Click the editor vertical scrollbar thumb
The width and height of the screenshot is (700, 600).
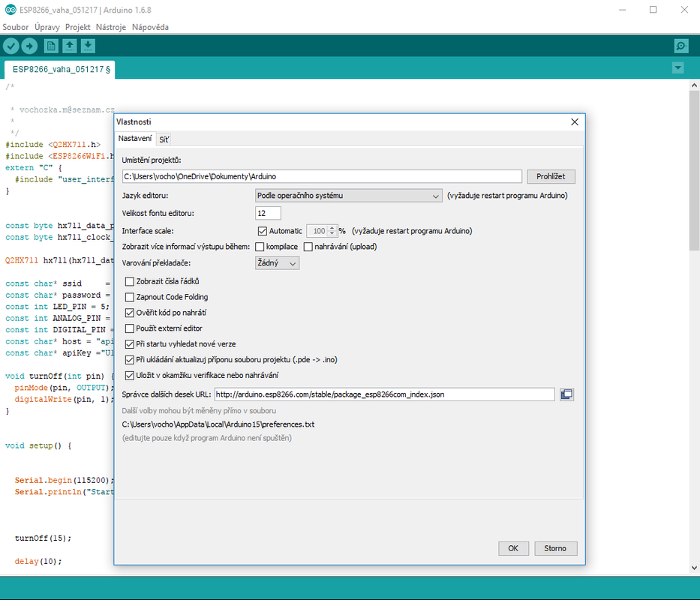pos(694,170)
